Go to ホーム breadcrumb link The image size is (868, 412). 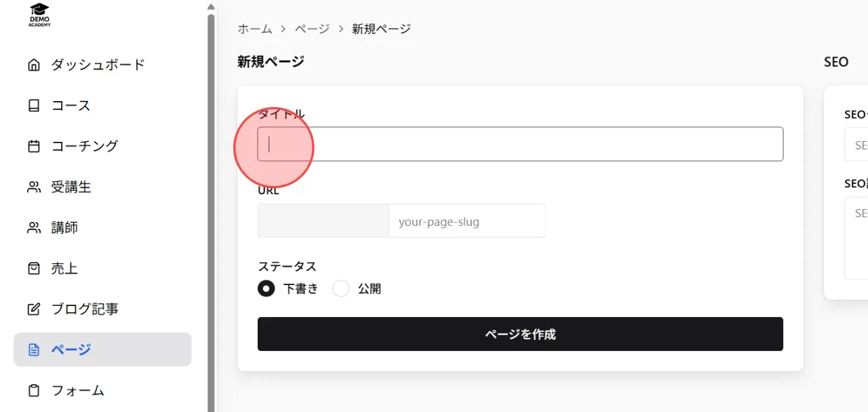tap(254, 29)
